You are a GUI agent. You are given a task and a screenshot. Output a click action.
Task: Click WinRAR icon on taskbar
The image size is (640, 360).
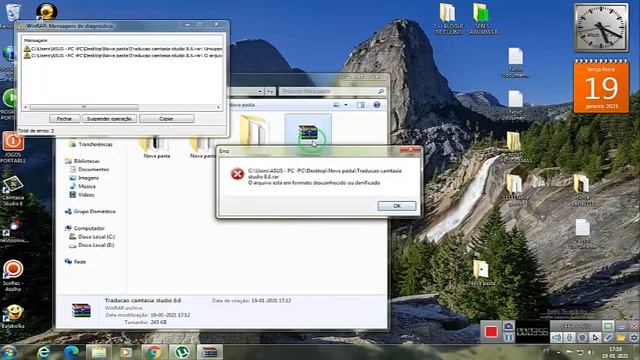210,352
